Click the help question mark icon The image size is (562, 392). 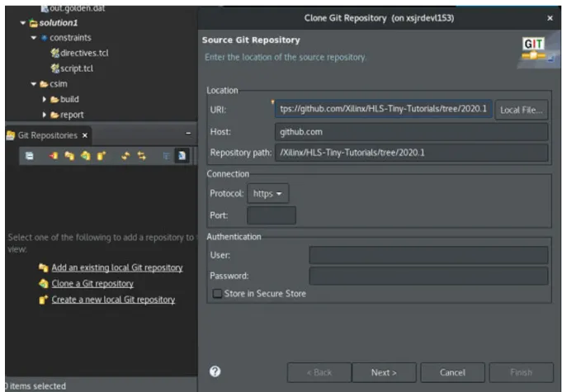coord(215,371)
